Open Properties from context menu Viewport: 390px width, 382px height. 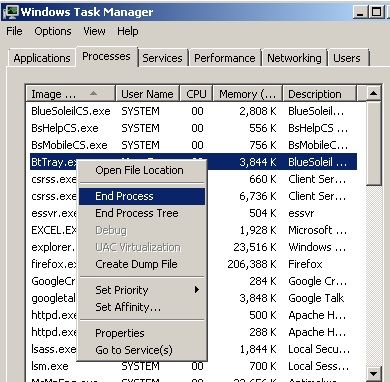tap(142, 333)
